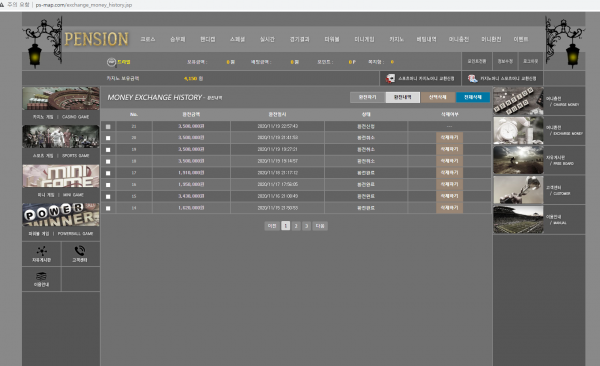Open the free board network icon in sidebar

coord(41,251)
